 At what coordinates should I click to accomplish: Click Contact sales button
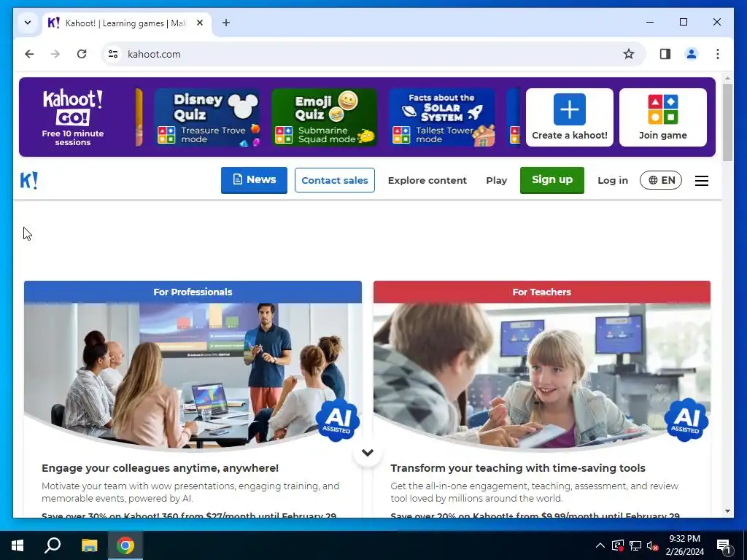pyautogui.click(x=334, y=180)
